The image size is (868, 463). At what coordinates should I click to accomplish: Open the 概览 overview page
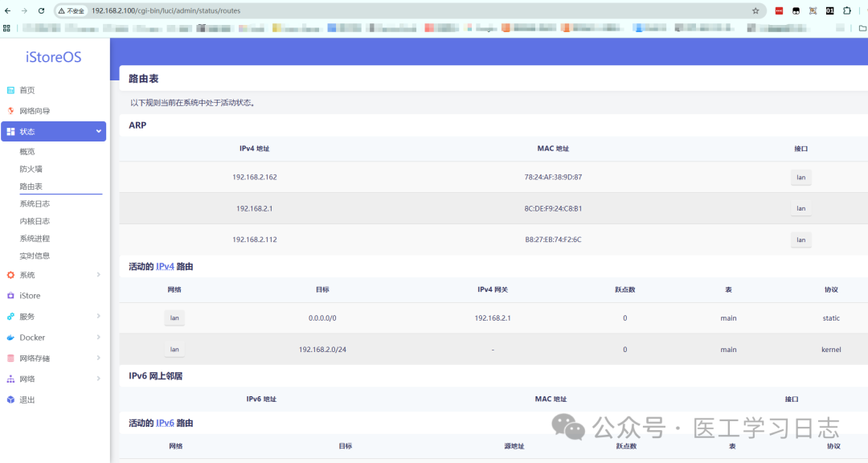(x=27, y=152)
